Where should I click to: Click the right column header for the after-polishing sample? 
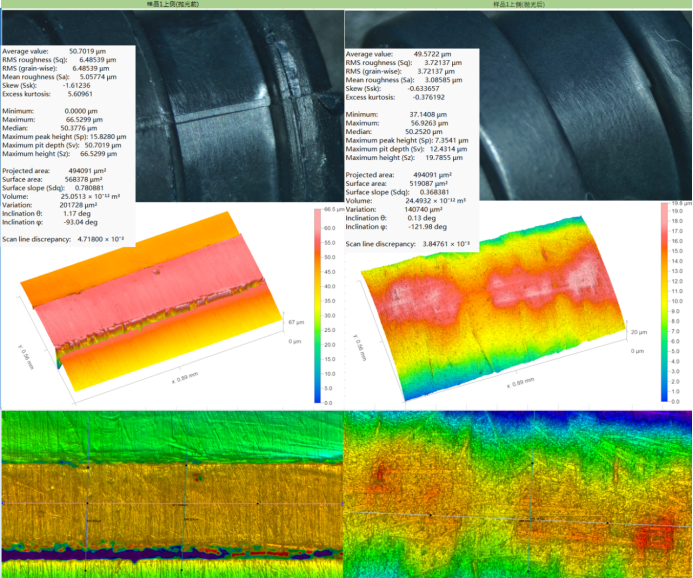518,4
